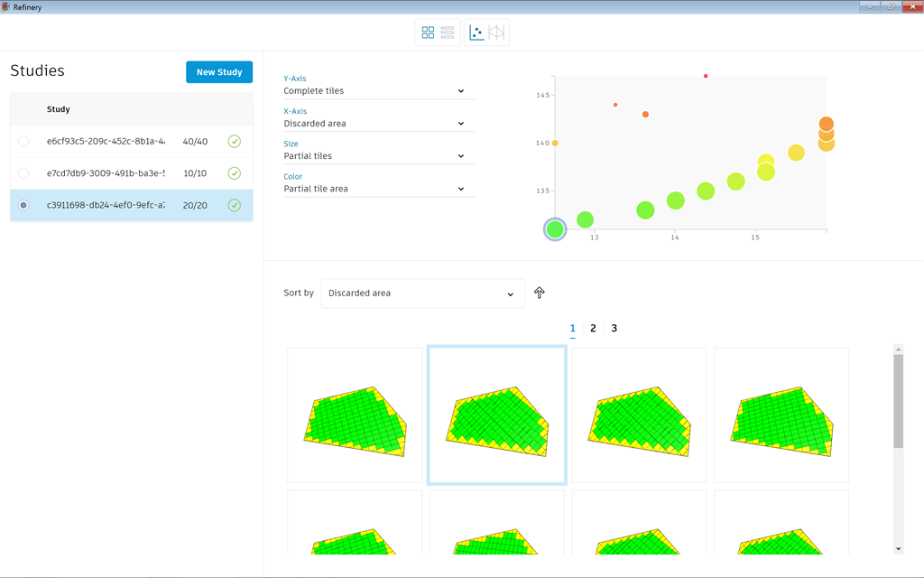Click the New Study button
Image resolution: width=924 pixels, height=578 pixels.
(219, 72)
